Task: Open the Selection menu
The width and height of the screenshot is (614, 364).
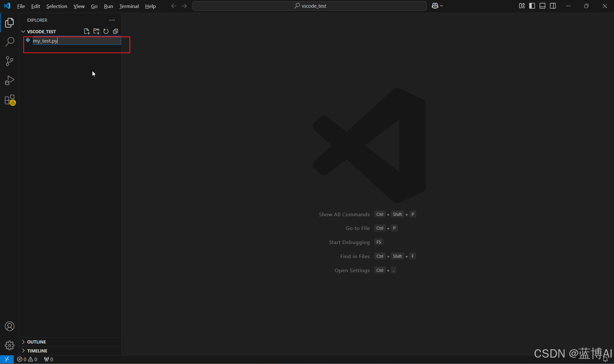Action: tap(57, 6)
